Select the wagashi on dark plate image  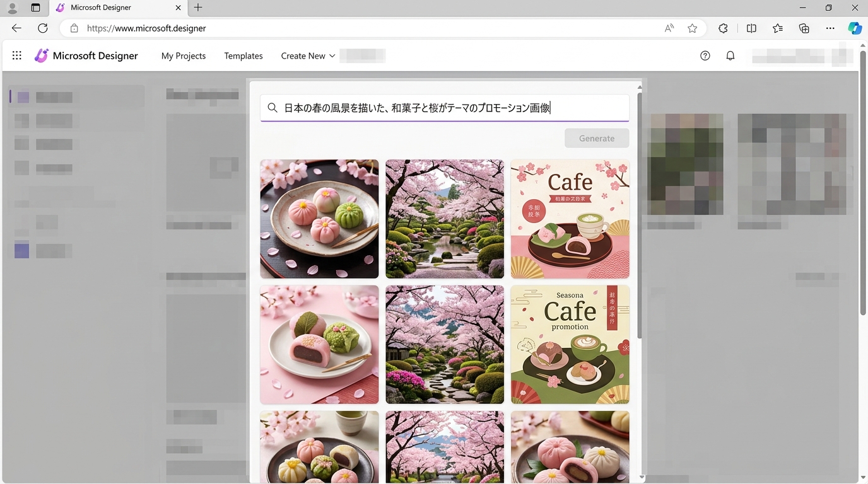319,219
